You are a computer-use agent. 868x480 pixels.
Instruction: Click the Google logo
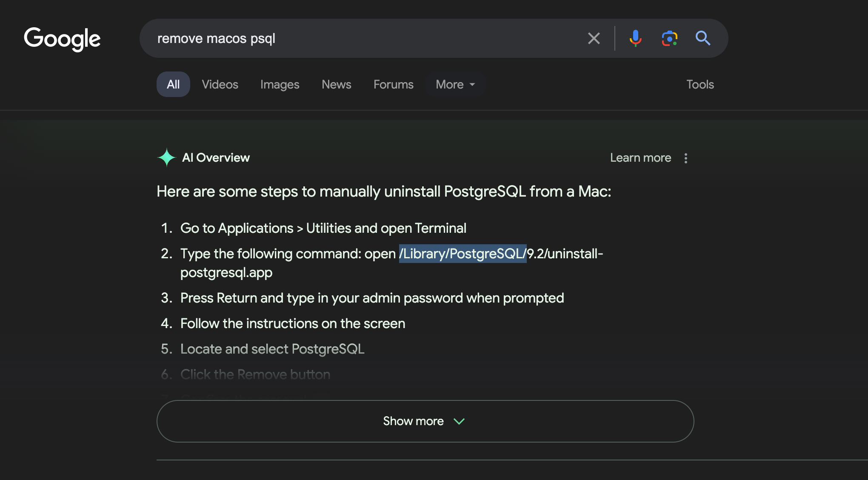(x=62, y=39)
